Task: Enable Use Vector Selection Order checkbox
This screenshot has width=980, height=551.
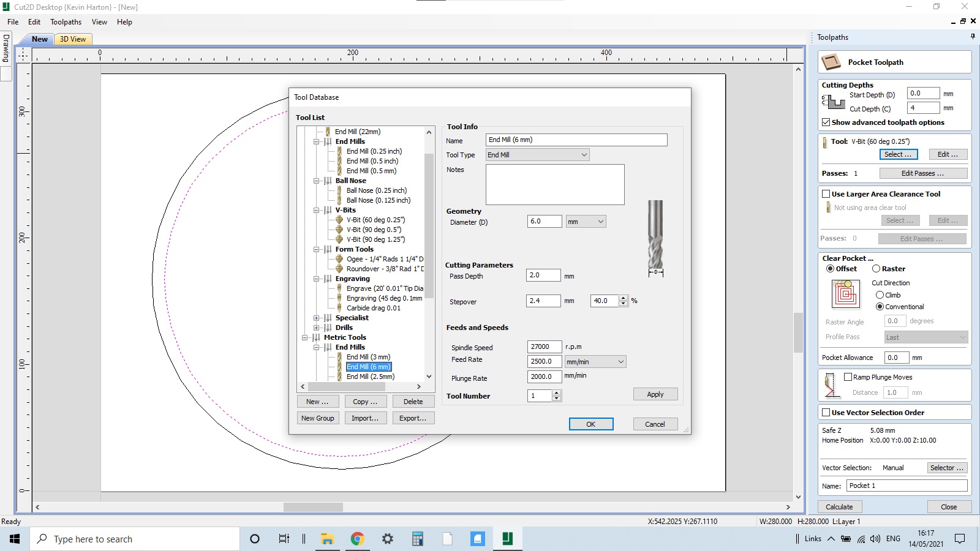Action: point(826,413)
